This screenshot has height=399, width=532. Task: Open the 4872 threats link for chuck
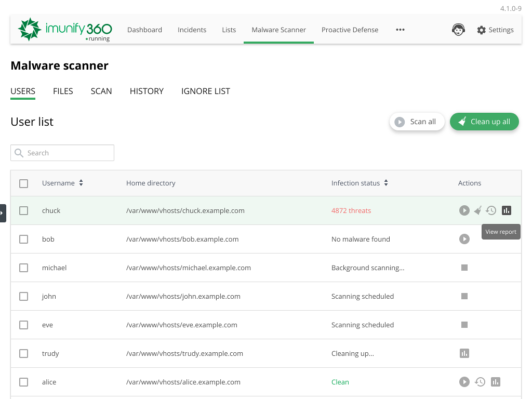pyautogui.click(x=351, y=210)
